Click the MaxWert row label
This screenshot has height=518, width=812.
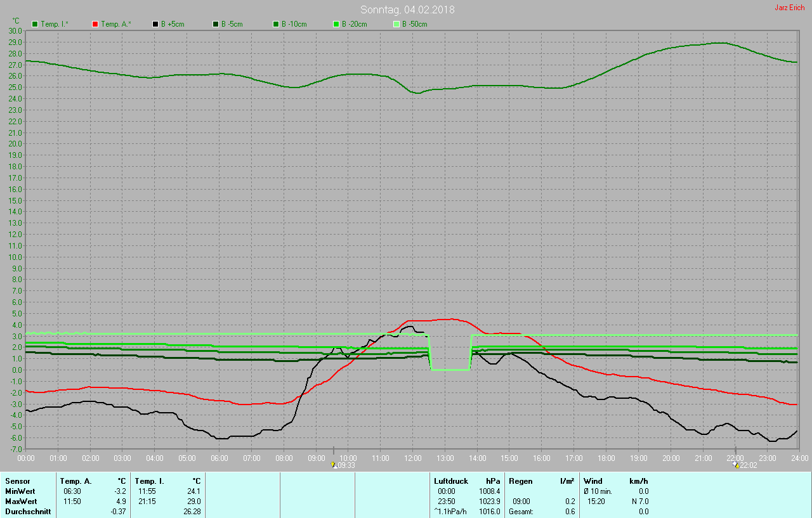pyautogui.click(x=20, y=502)
